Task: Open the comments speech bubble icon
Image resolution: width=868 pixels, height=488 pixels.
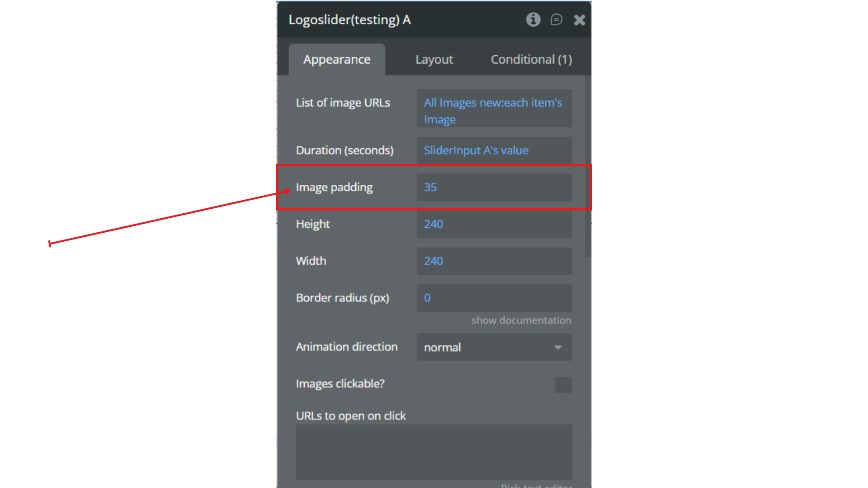Action: (556, 19)
